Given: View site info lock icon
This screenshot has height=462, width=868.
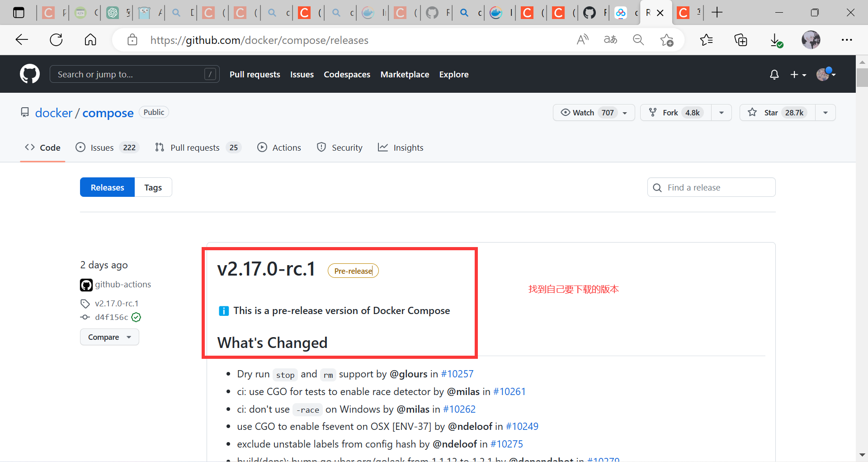Looking at the screenshot, I should tap(132, 40).
